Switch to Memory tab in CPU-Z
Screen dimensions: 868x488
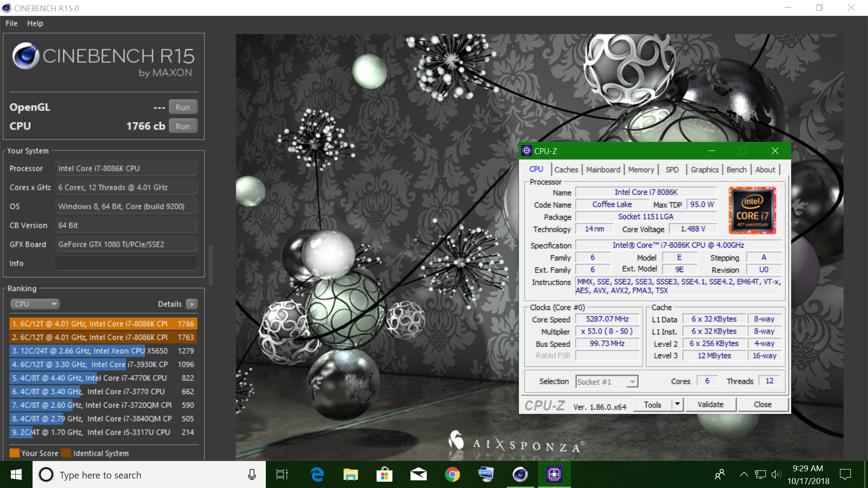(641, 169)
